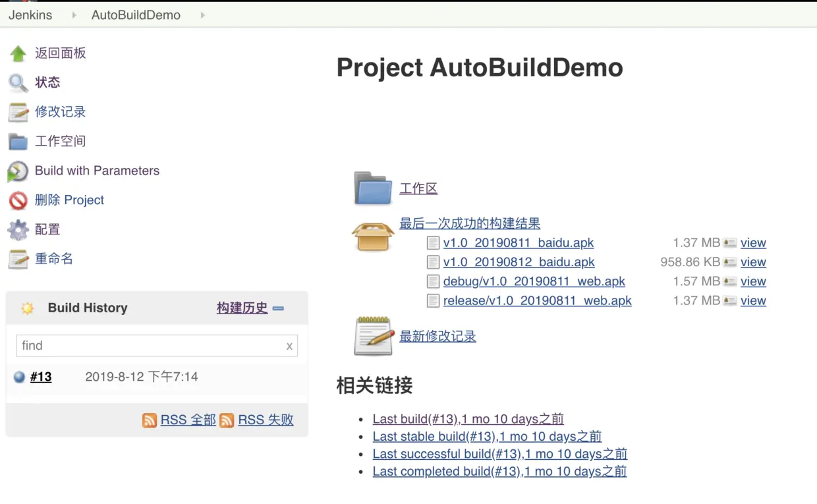This screenshot has height=504, width=817.
Task: Open 工作空间 sidebar link
Action: point(61,141)
